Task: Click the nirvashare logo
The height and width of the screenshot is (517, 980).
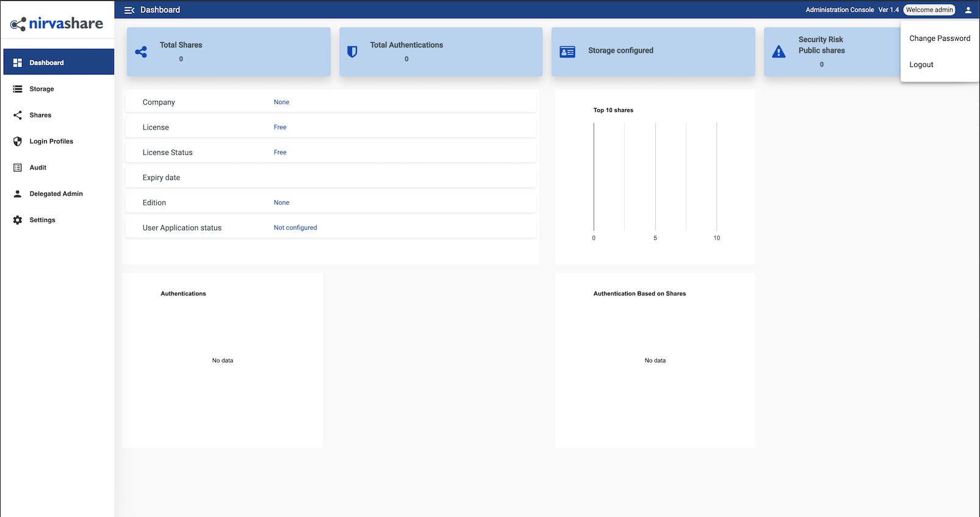Action: pos(57,24)
